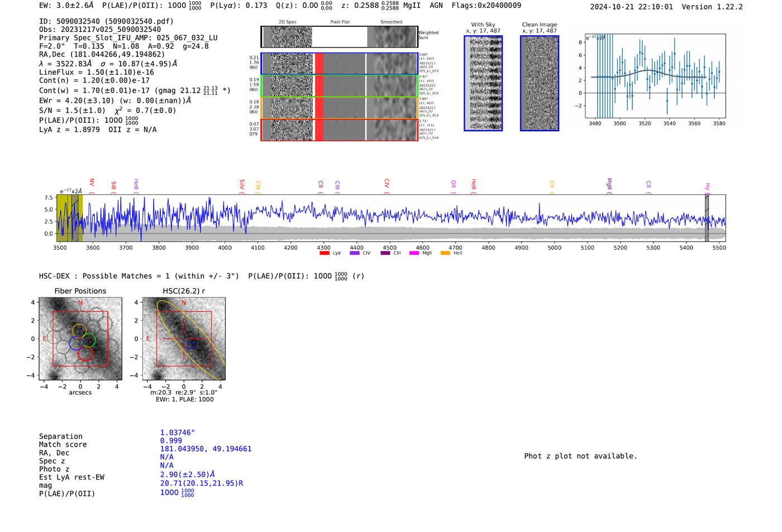The width and height of the screenshot is (782, 532).
Task: Click the Obs: 20231217v025_5090032540 line
Action: 100,30
